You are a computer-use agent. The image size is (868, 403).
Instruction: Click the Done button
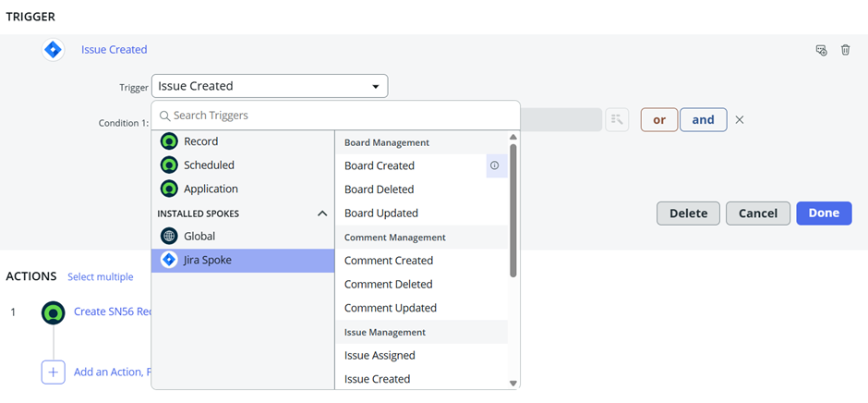[824, 214]
